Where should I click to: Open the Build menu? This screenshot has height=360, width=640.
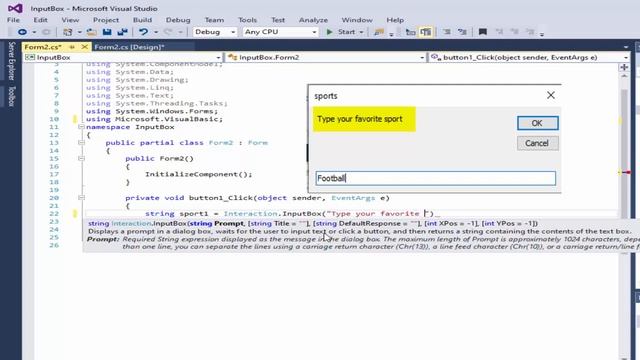142,20
